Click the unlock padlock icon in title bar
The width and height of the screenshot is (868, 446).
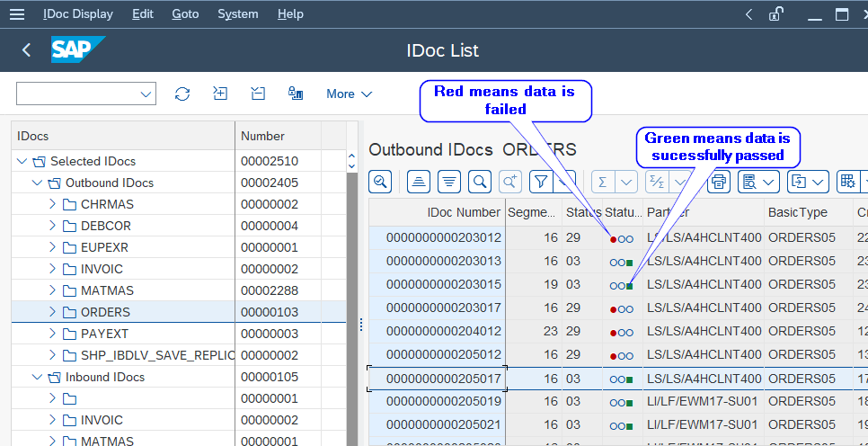[x=776, y=14]
